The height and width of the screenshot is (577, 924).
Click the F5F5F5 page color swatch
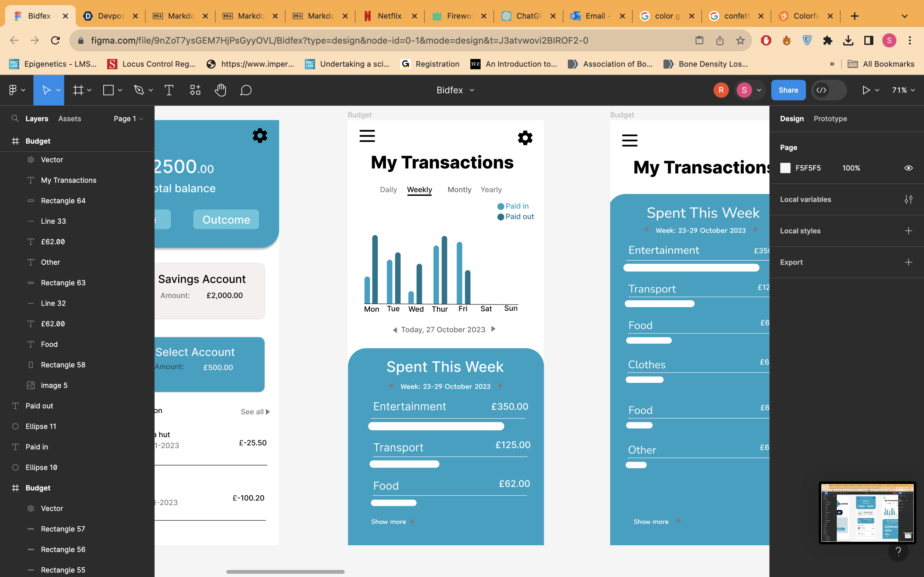[785, 168]
